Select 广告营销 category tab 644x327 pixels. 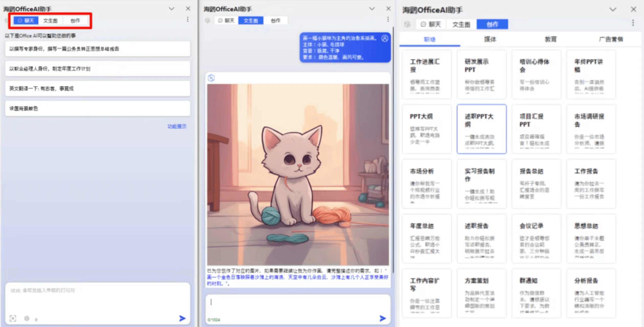click(611, 39)
